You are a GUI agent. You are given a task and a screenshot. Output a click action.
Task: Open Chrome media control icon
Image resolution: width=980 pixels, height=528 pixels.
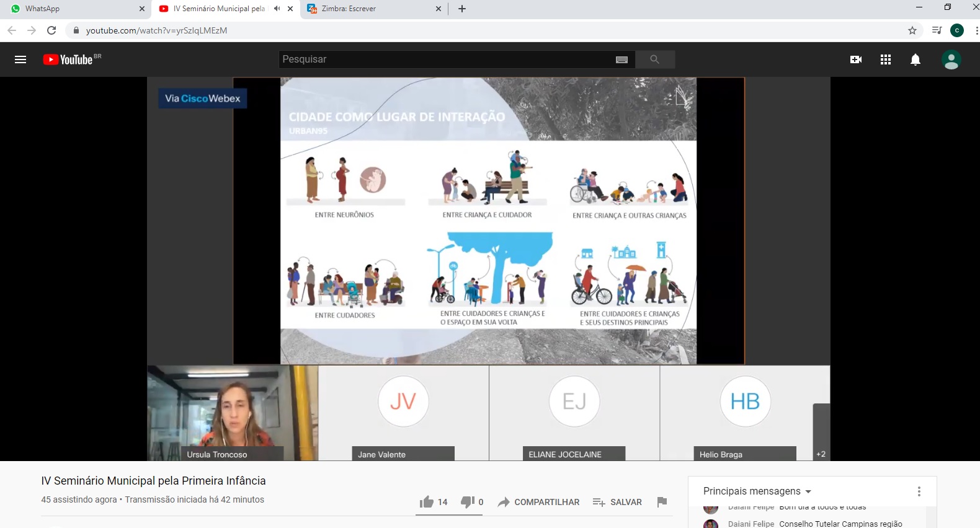click(x=937, y=30)
